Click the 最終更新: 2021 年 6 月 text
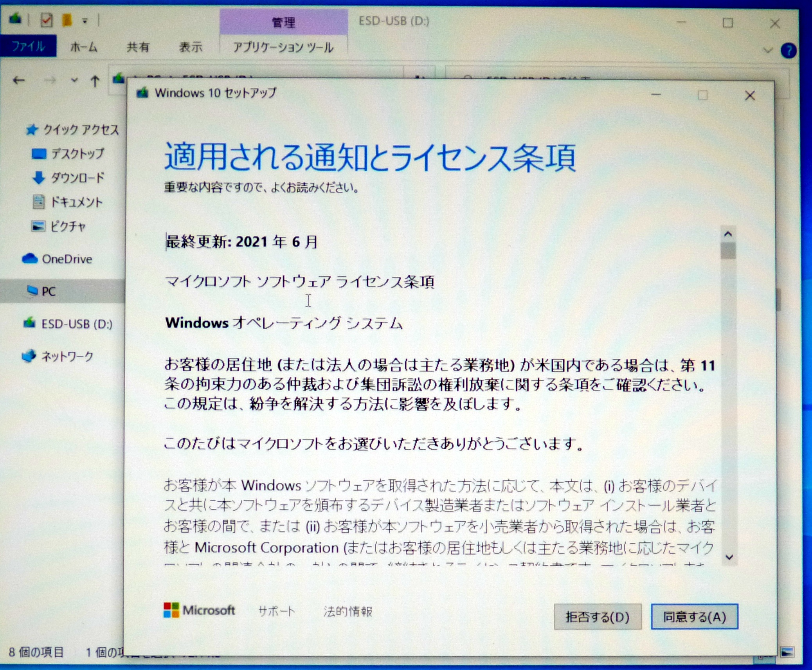Image resolution: width=812 pixels, height=670 pixels. (242, 242)
